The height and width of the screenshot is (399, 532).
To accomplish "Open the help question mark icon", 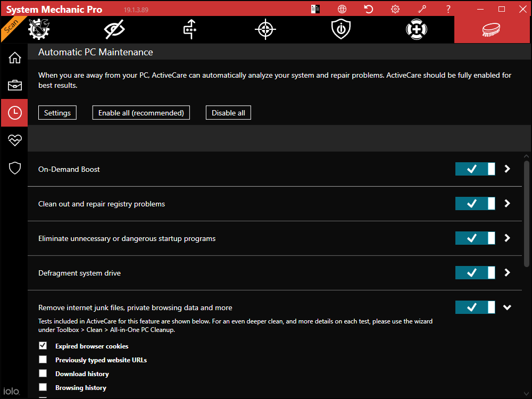I will 448,9.
